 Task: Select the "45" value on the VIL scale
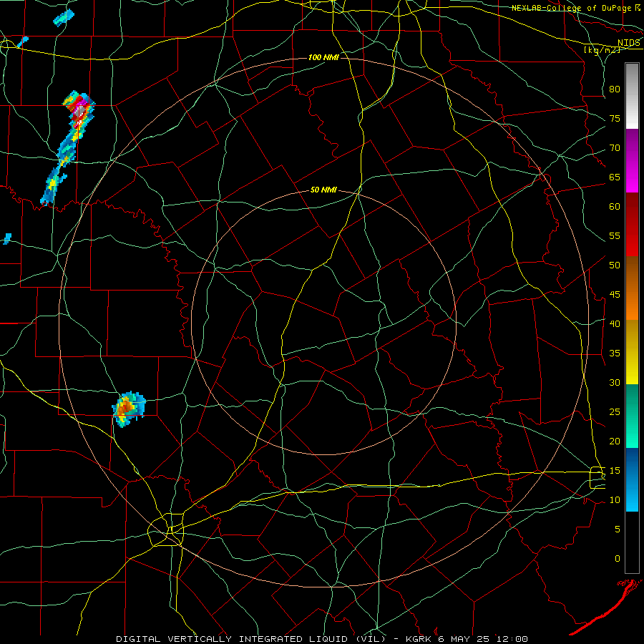[x=615, y=295]
